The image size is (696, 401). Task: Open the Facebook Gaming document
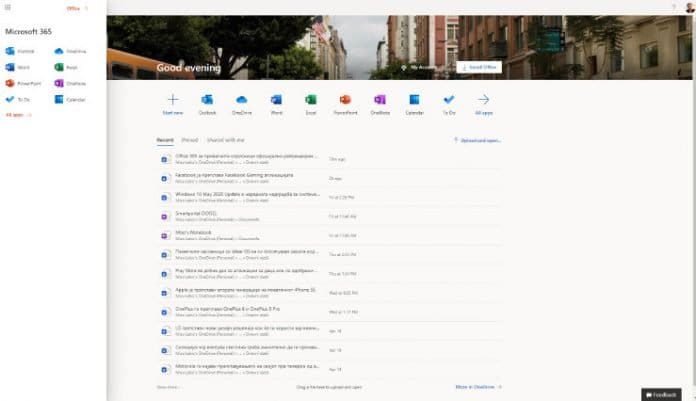click(329, 178)
